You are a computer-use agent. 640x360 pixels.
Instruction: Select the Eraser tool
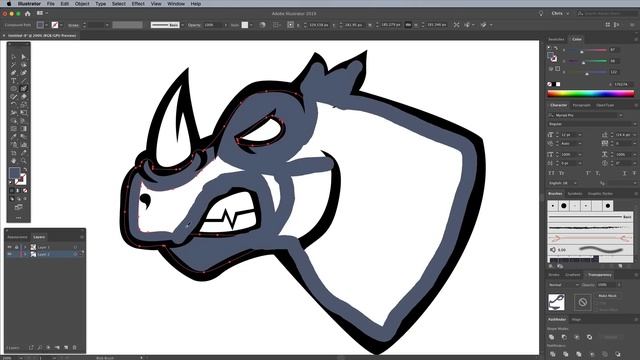pos(24,97)
